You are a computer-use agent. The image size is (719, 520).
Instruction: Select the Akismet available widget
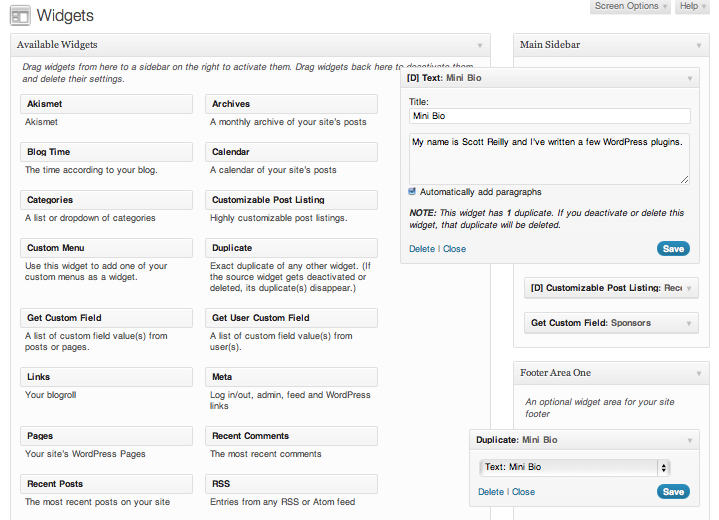[107, 104]
